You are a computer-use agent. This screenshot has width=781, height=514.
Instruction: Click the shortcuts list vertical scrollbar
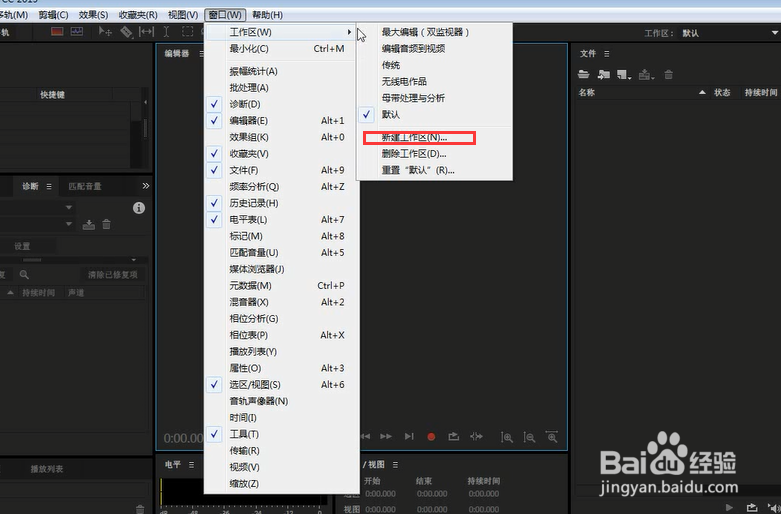point(145,127)
